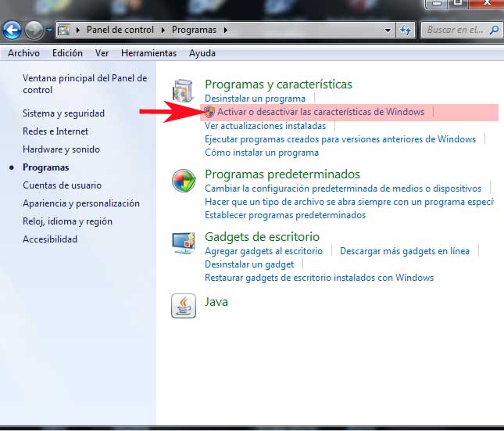Open Activar o desactivar las características de Windows

321,112
